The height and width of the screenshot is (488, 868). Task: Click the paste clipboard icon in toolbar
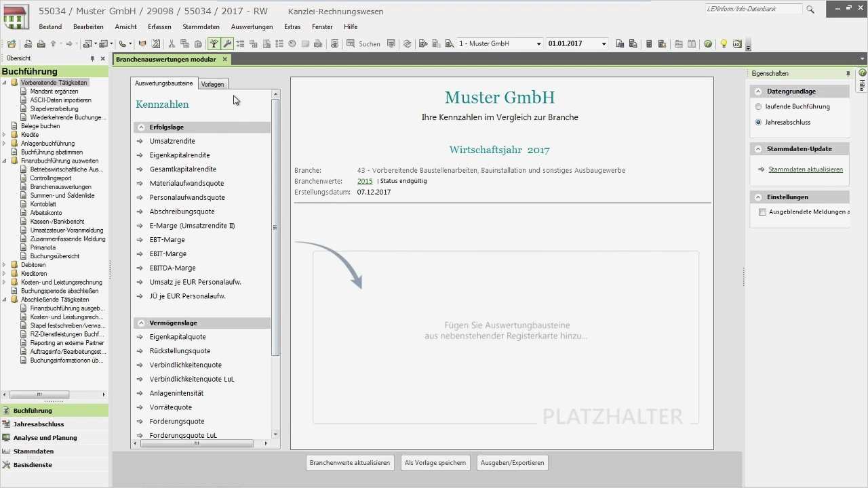(197, 44)
